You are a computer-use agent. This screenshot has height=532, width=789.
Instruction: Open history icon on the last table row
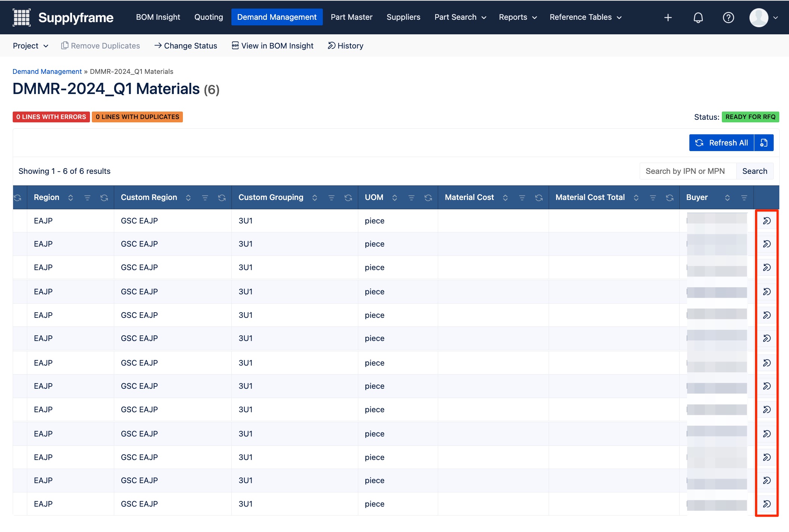[x=767, y=504]
